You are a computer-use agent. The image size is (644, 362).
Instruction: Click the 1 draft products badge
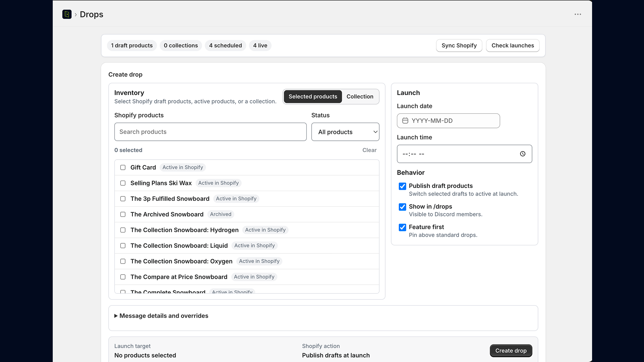(x=132, y=45)
